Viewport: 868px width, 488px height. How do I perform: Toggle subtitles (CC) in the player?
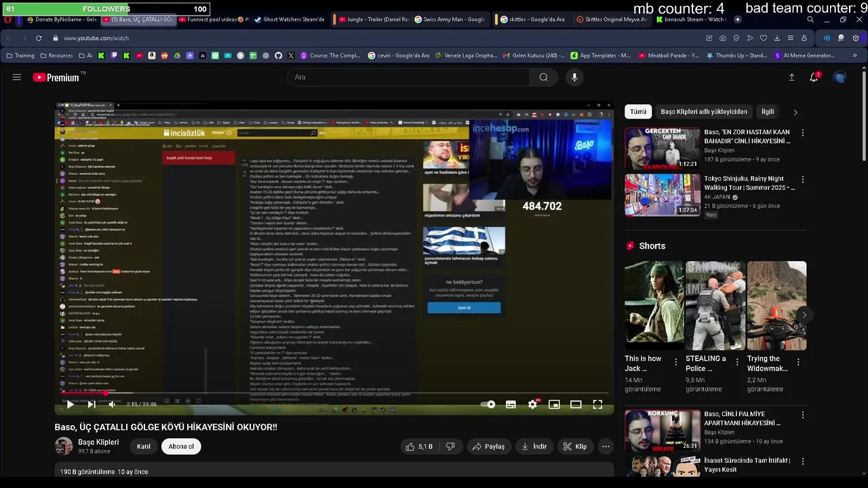[x=511, y=404]
